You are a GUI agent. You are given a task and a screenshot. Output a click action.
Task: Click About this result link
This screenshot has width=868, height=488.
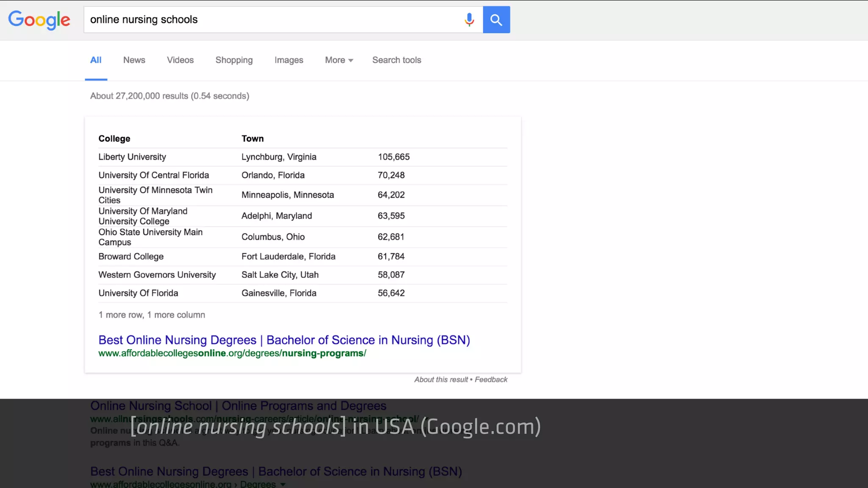tap(441, 380)
